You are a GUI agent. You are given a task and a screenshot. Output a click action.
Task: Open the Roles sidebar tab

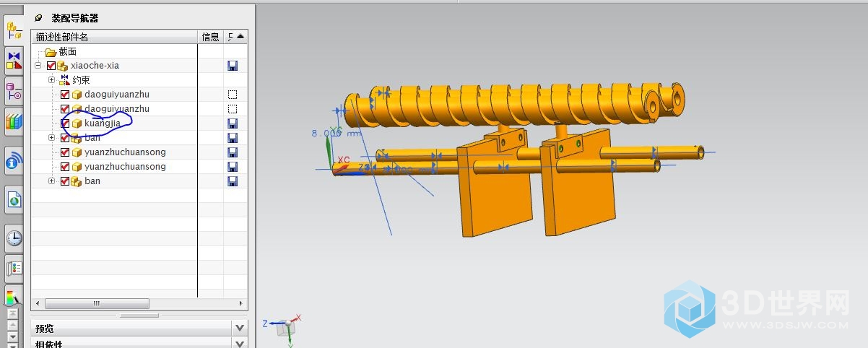(x=14, y=267)
